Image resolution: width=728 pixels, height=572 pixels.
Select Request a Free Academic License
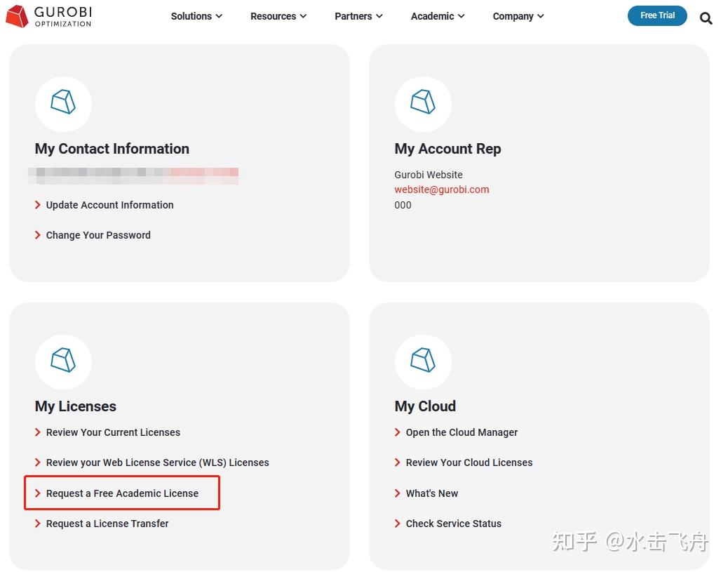coord(122,493)
